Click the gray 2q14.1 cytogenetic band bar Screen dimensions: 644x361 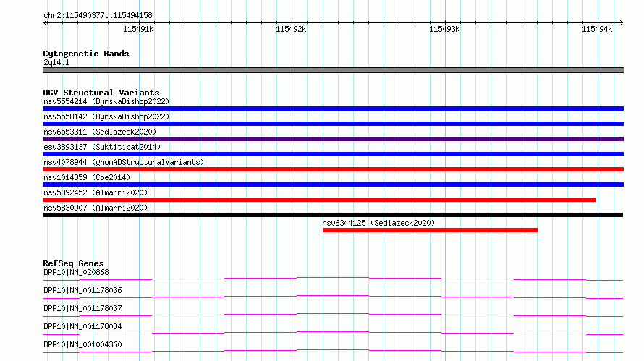click(333, 70)
